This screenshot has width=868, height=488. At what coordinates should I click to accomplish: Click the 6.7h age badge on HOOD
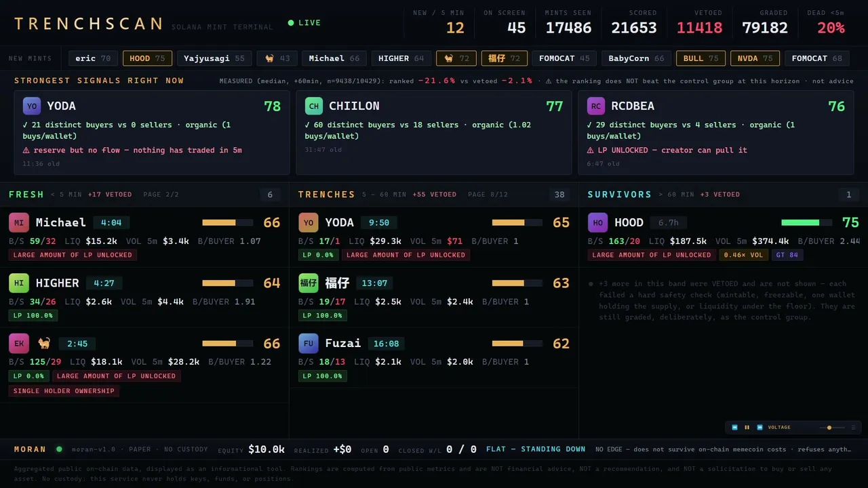(669, 222)
